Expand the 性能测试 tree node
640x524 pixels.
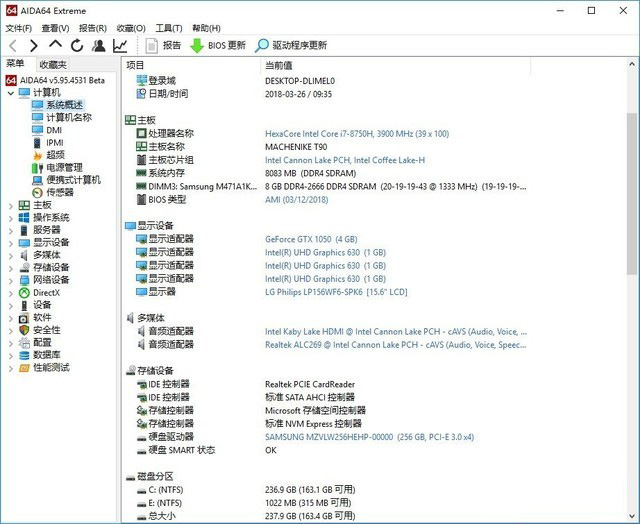click(x=11, y=369)
